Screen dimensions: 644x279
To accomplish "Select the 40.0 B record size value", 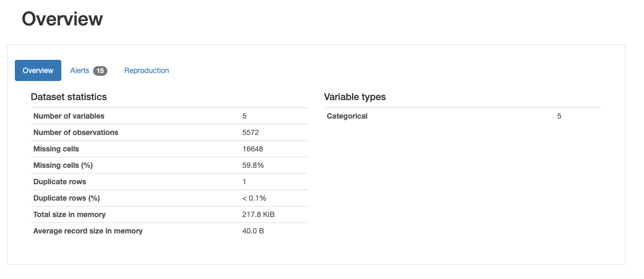I will coord(253,231).
